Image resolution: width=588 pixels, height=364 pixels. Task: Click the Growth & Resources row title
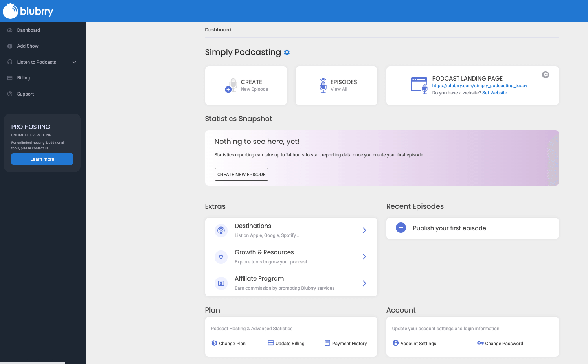point(264,252)
